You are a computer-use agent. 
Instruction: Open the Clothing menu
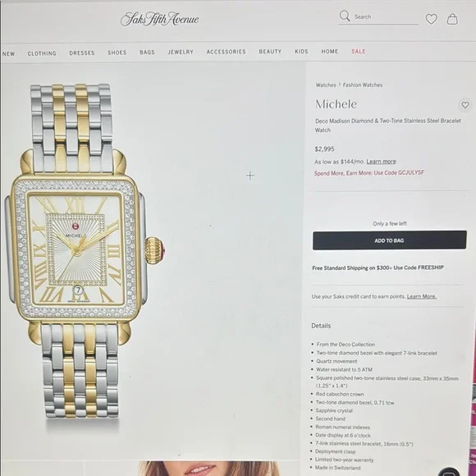point(42,53)
